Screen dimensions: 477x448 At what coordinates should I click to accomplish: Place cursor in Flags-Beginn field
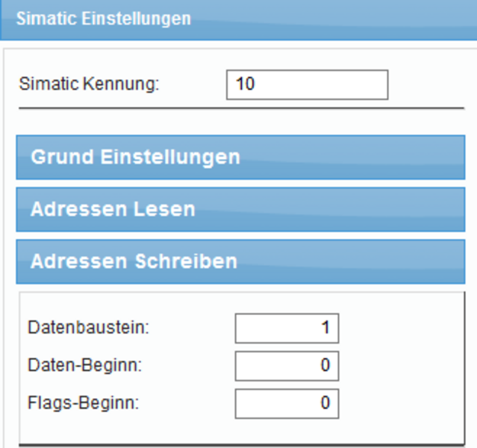(x=287, y=404)
